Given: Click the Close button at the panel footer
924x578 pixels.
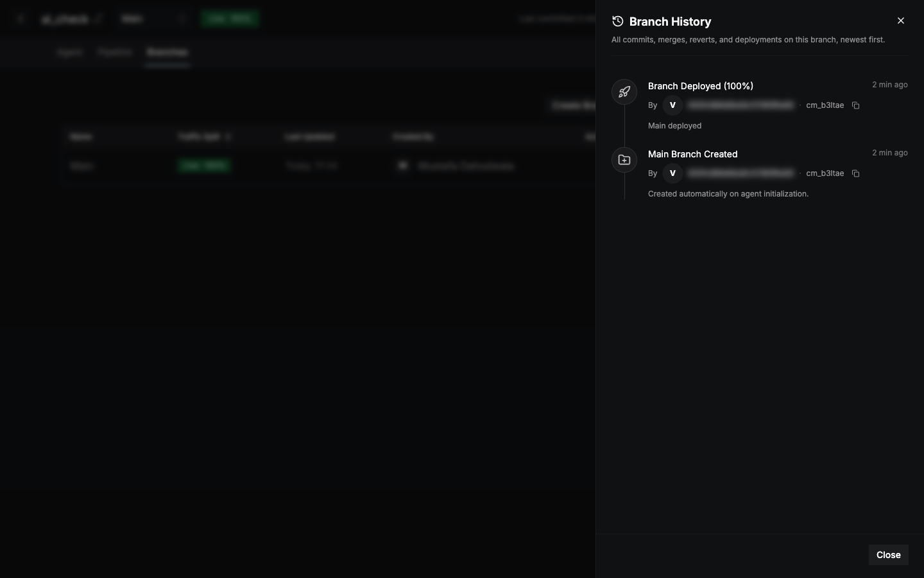Looking at the screenshot, I should coord(889,555).
